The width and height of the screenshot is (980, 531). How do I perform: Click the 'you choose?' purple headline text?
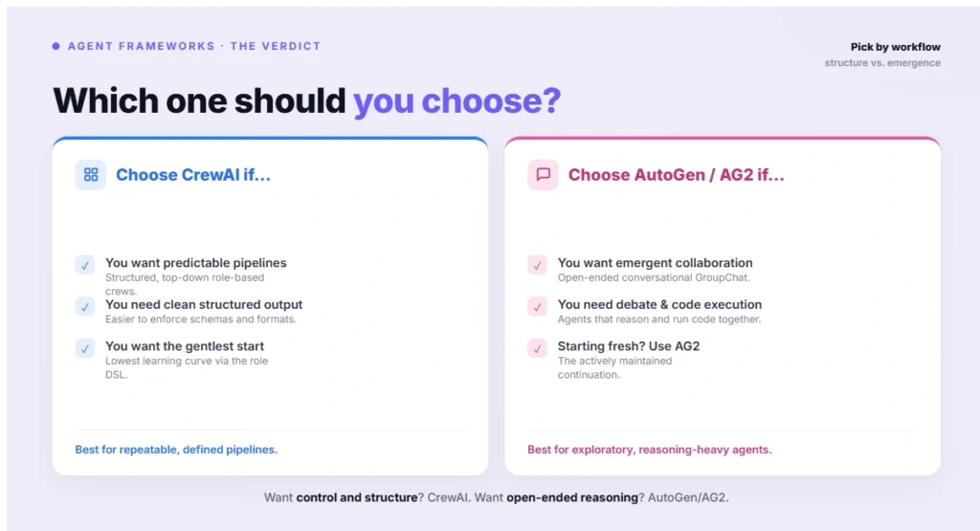[457, 100]
